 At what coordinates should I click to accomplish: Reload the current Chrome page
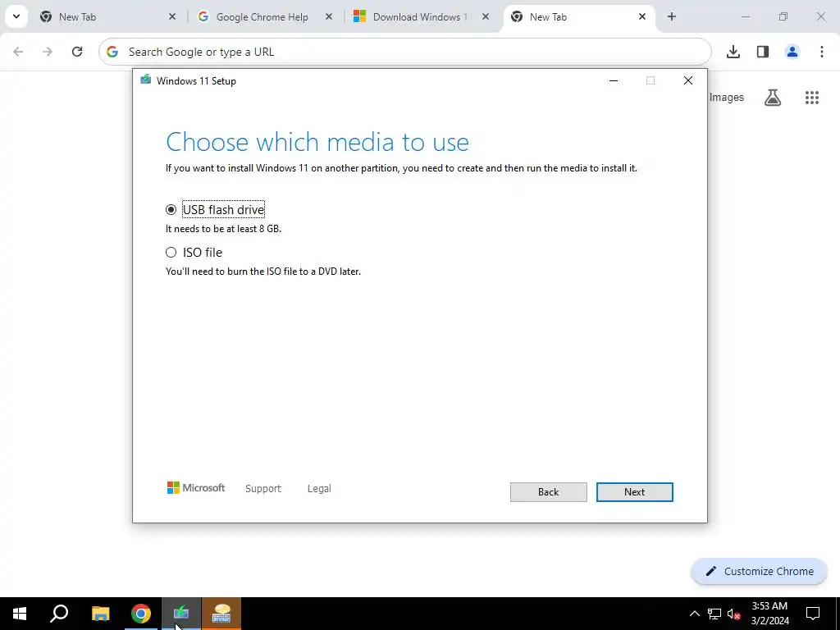pos(77,52)
